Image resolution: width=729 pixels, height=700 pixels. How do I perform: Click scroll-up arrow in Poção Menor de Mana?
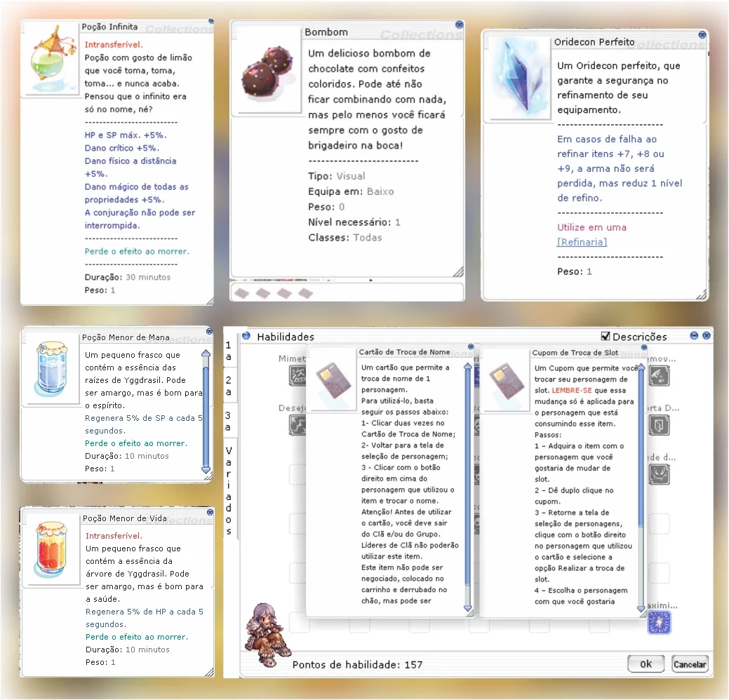tap(206, 354)
